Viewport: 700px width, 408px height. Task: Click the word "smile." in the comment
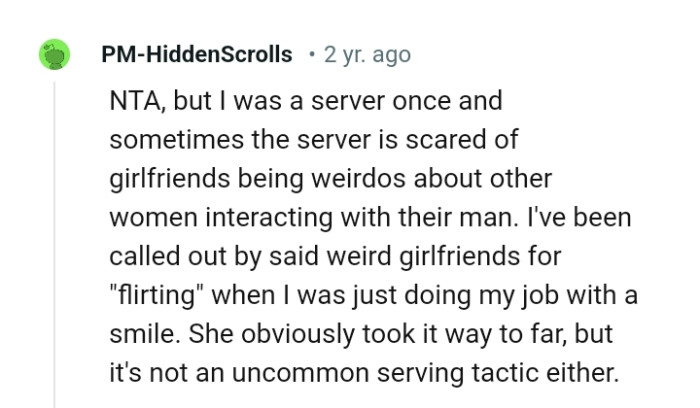145,334
